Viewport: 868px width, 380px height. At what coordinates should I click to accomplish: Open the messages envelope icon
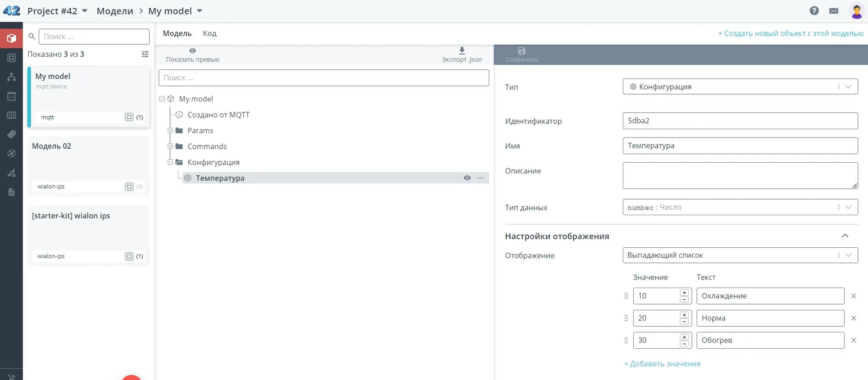point(834,11)
